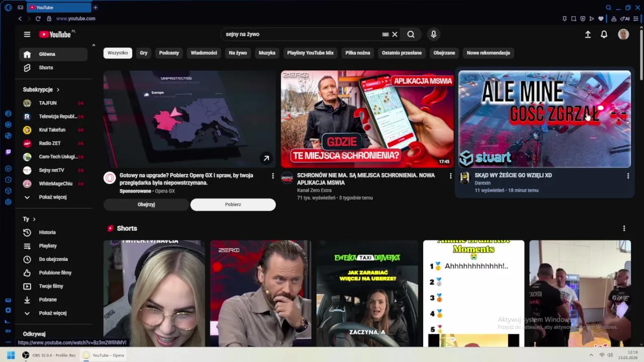This screenshot has width=644, height=362.
Task: Open the snapshot icon in address bar
Action: [574, 19]
